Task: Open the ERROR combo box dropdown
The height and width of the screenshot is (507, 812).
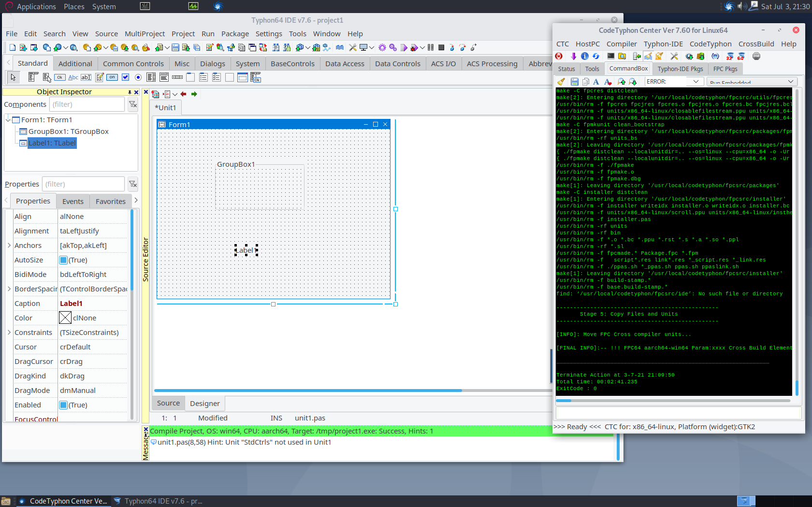Action: [696, 82]
